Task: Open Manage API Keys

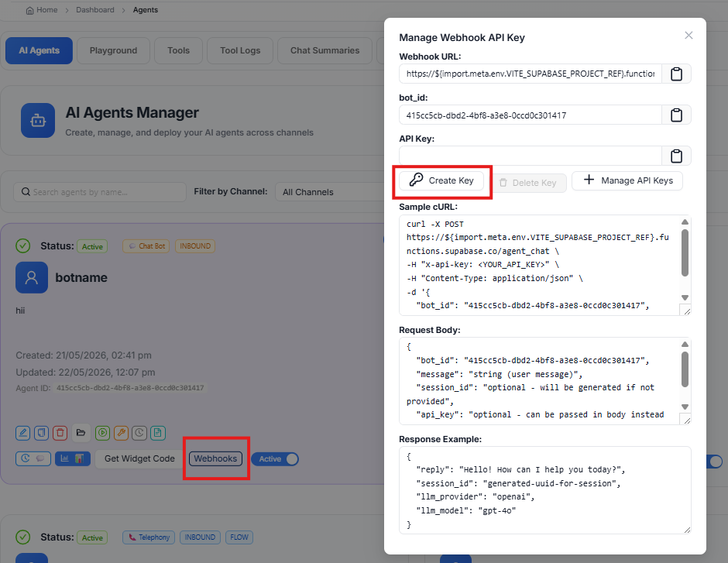Action: coord(627,180)
